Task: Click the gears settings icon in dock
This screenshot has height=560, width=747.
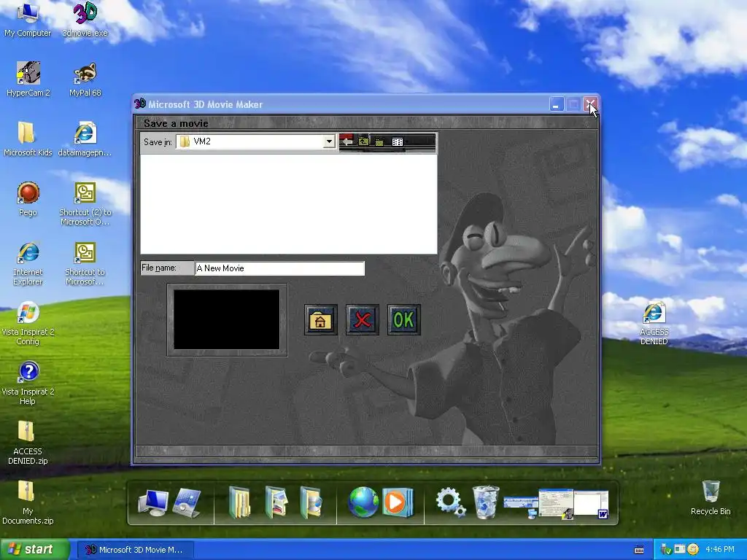Action: click(450, 502)
